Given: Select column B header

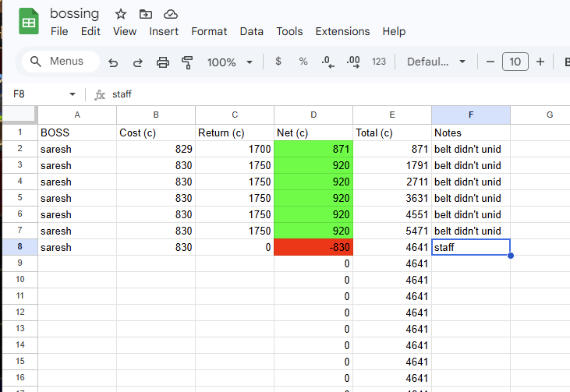Looking at the screenshot, I should (x=156, y=115).
